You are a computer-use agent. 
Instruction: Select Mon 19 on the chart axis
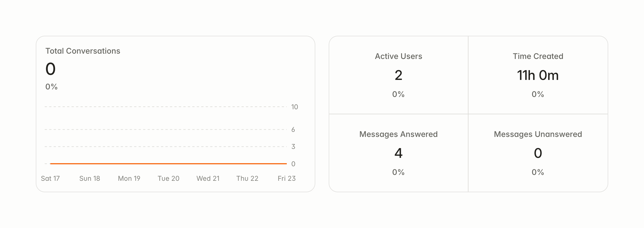click(x=129, y=178)
